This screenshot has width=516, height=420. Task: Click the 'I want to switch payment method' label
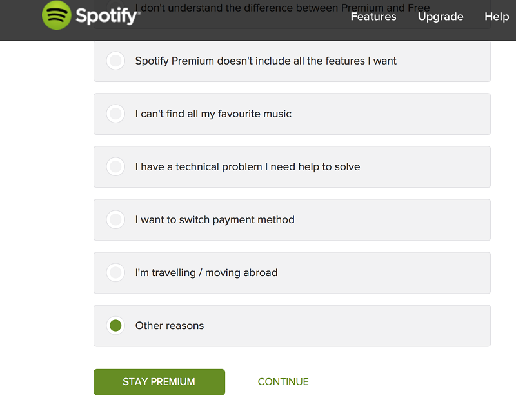[215, 219]
